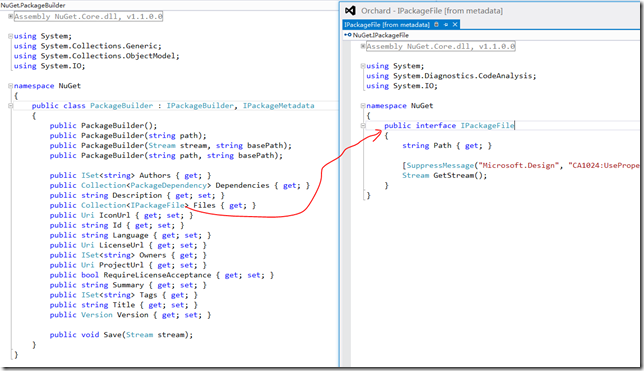Screen dimensions: 644x371
Task: Click the LicenseUrl property name
Action: (121, 245)
